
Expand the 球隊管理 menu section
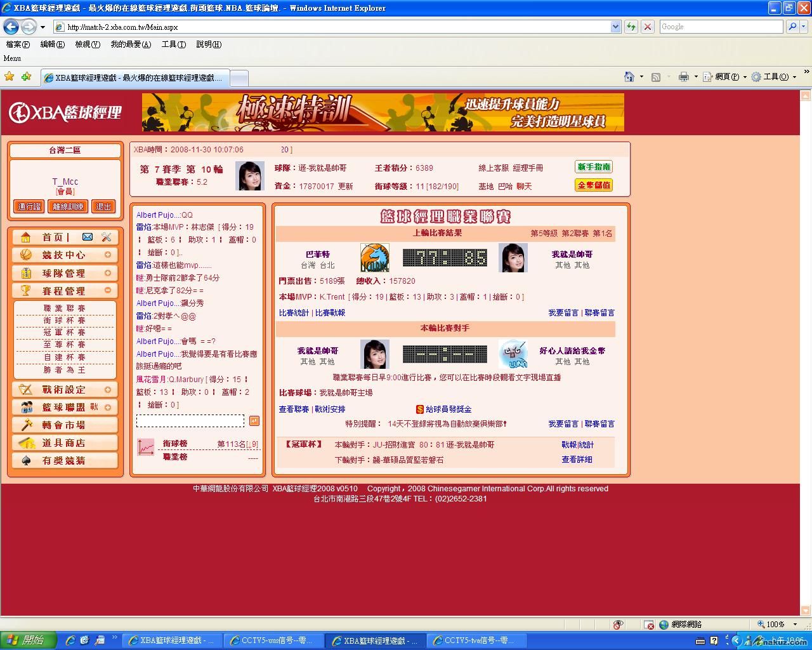pos(108,273)
